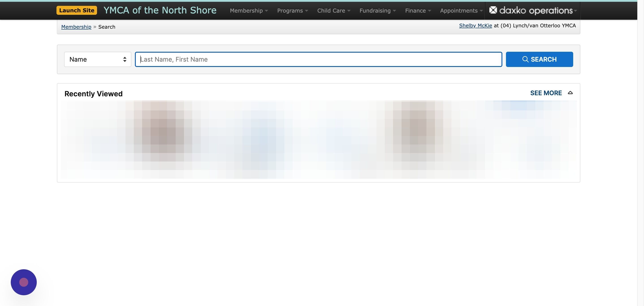Image resolution: width=644 pixels, height=306 pixels.
Task: Collapse Recently Viewed with the arrow icon
Action: (570, 93)
